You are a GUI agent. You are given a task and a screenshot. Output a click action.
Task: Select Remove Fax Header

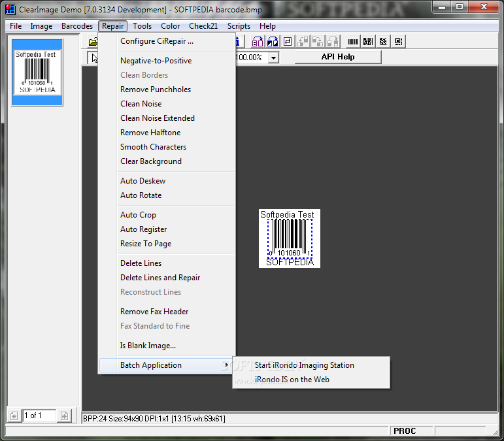(166, 312)
